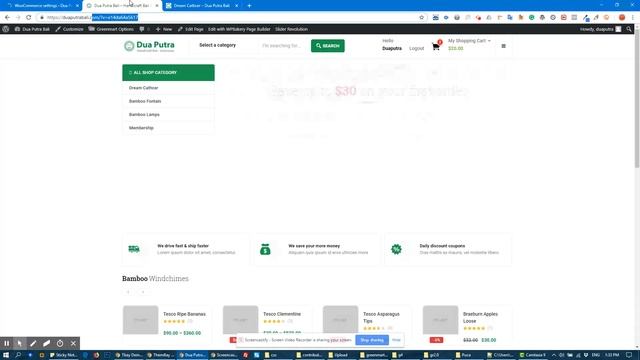Screen dimensions: 640x360
Task: Click the delivery truck icon
Action: click(134, 249)
